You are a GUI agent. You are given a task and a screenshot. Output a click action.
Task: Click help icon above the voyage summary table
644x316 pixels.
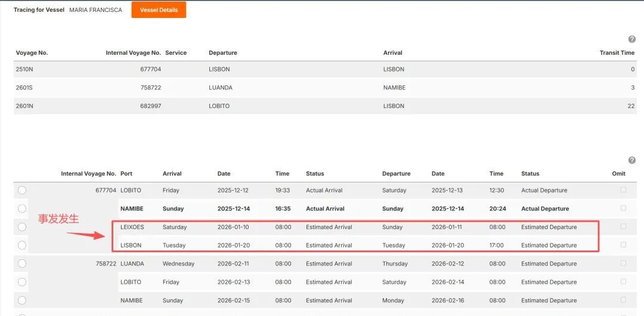632,39
